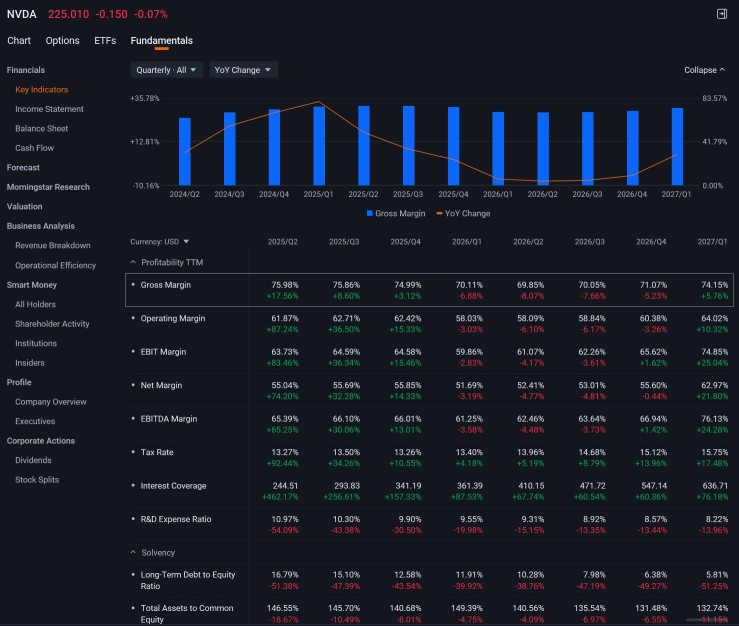Screen dimensions: 739x626
Task: Click the Smart Money section heading
Action: (32, 285)
